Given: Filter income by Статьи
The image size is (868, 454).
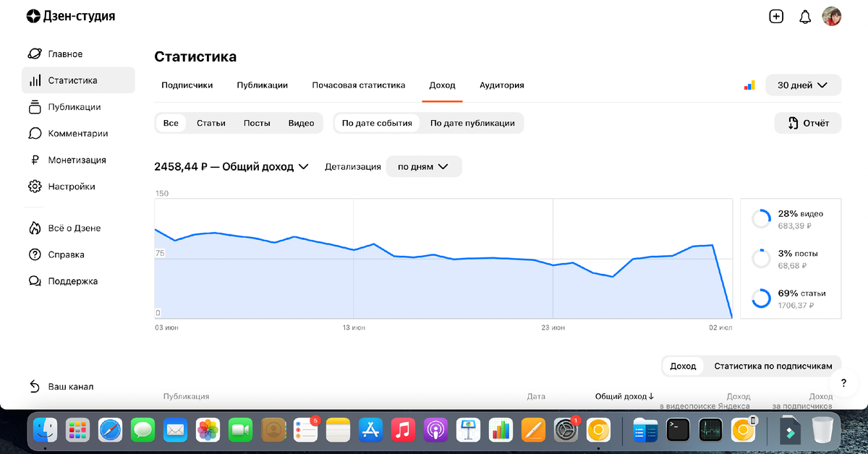Looking at the screenshot, I should point(211,123).
